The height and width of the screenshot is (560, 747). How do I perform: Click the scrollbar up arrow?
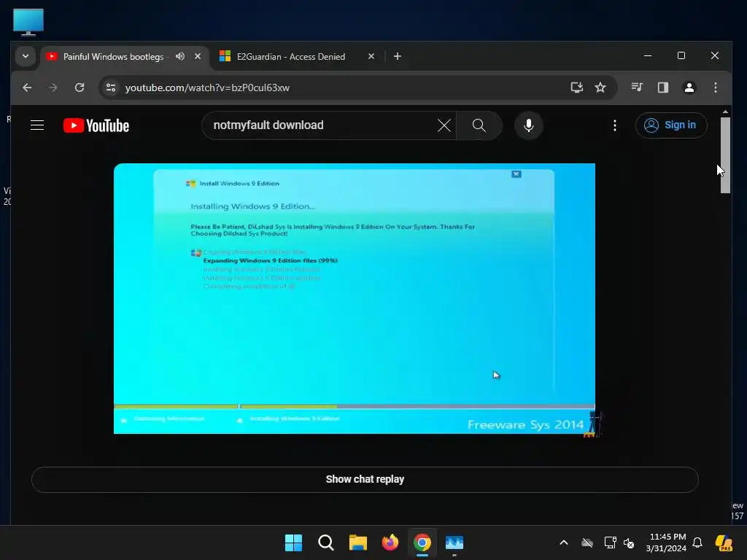pos(725,112)
